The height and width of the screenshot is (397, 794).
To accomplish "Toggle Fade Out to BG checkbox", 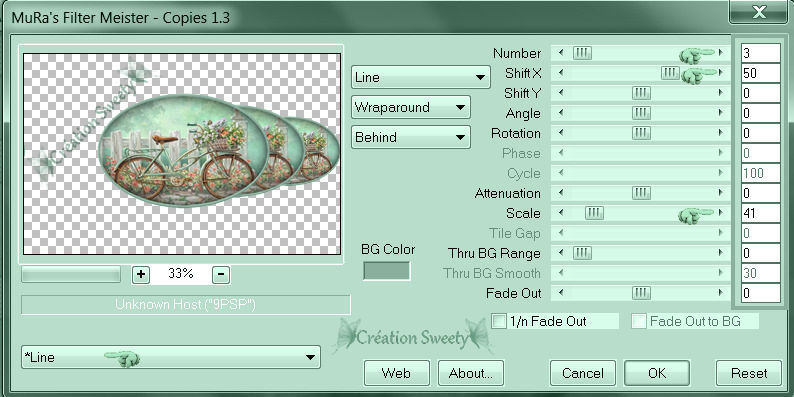I will tap(639, 321).
